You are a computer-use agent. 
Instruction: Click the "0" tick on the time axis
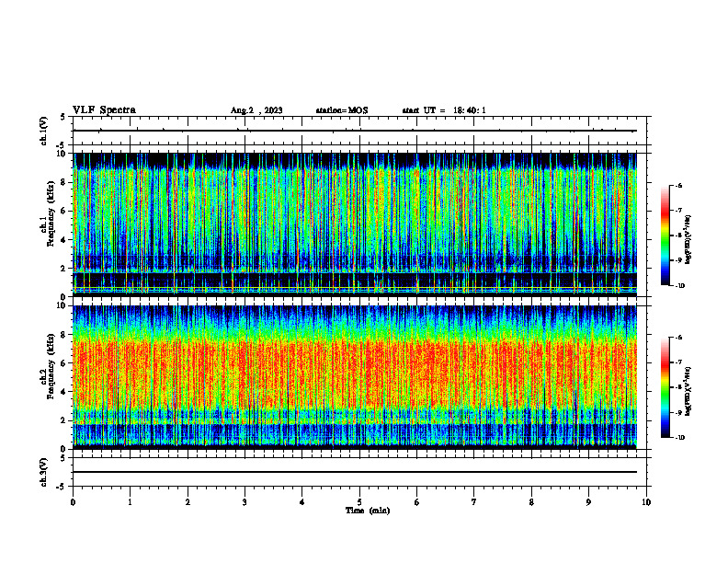click(x=73, y=502)
